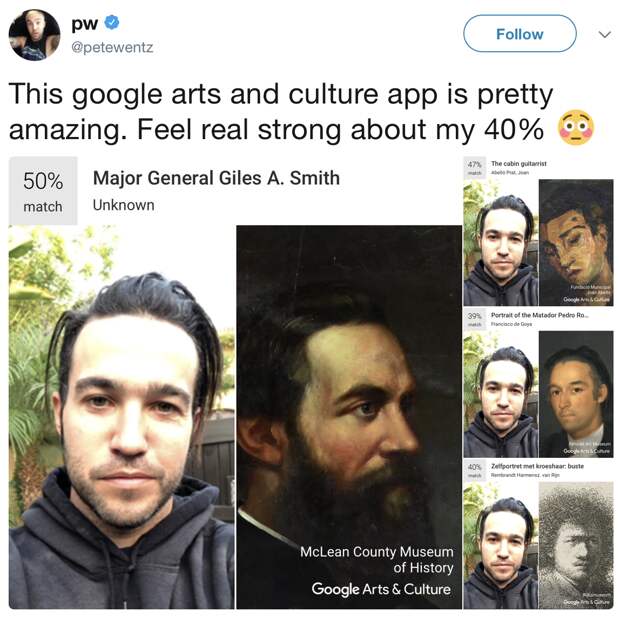The image size is (620, 618).
Task: Click McLean County Museum of History caption
Action: 376,559
